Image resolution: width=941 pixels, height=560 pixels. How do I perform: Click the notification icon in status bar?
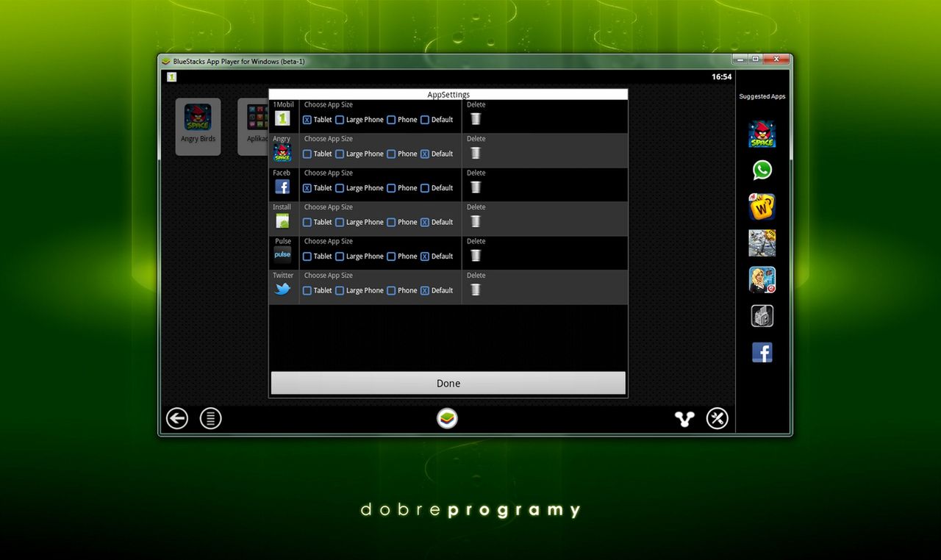point(171,76)
